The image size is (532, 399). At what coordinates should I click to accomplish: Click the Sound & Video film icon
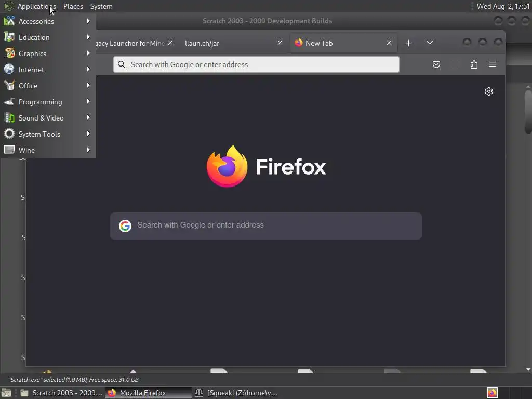9,118
